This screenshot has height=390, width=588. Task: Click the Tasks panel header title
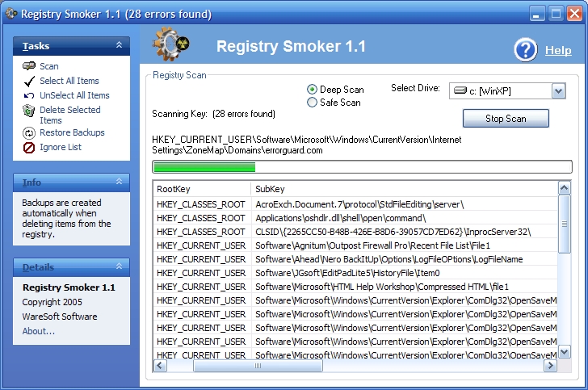(36, 46)
